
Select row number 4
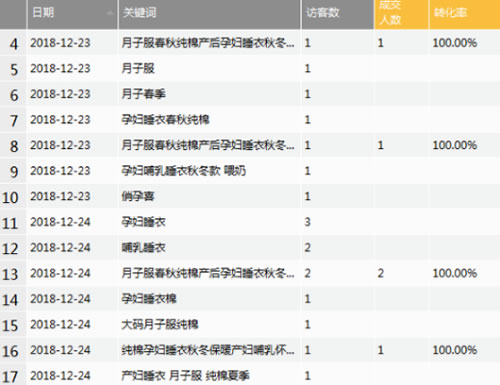pos(13,43)
